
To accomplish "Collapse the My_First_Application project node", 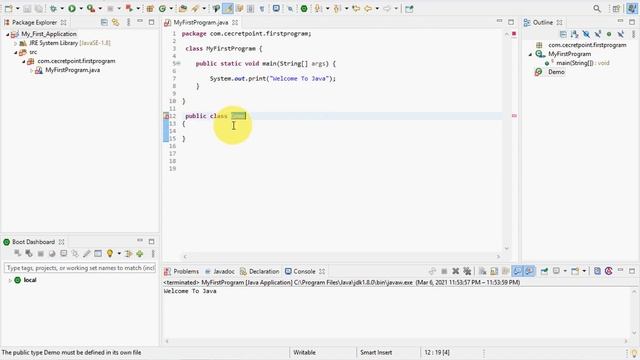I will [7, 34].
